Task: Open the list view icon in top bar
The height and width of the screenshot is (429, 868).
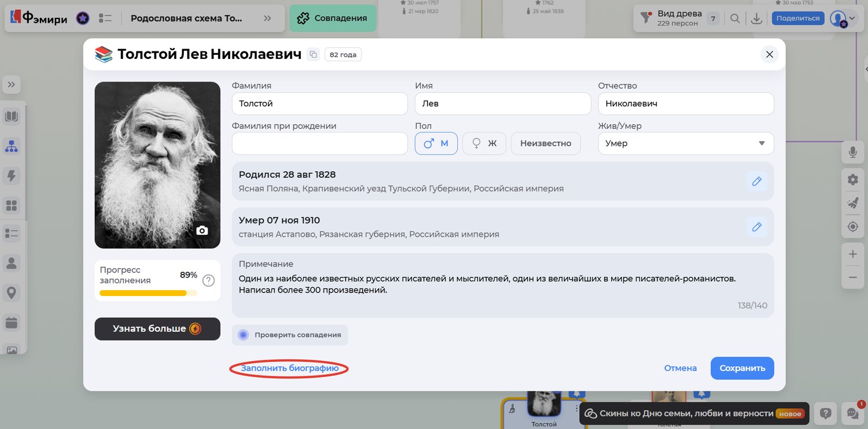Action: [105, 19]
